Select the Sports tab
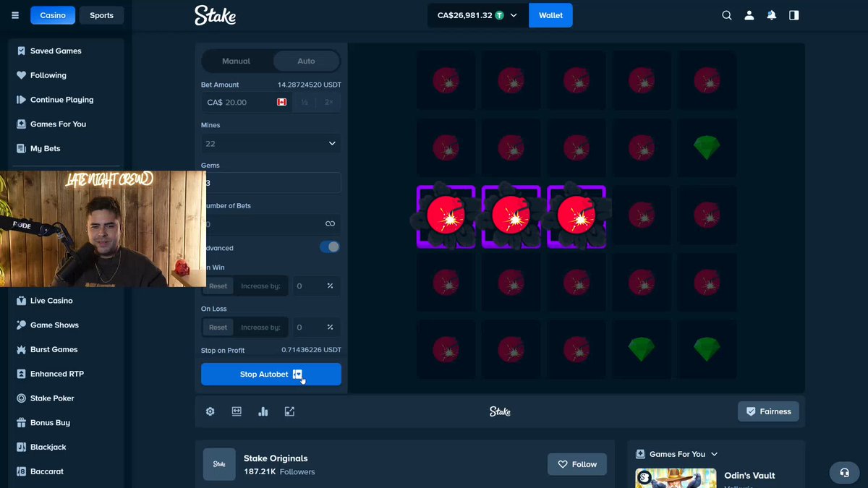Viewport: 868px width, 488px height. [101, 15]
